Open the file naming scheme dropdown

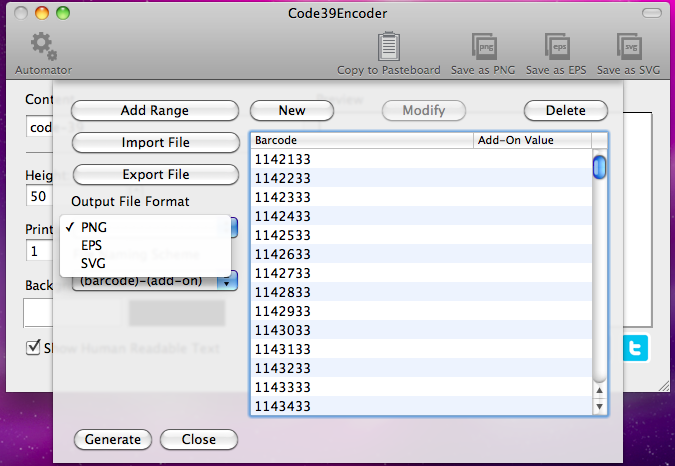tap(155, 281)
